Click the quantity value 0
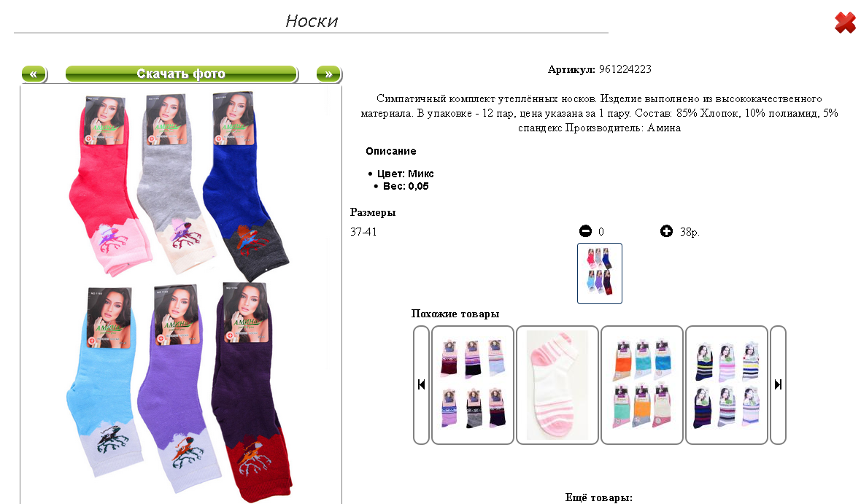The width and height of the screenshot is (861, 504). click(x=601, y=232)
